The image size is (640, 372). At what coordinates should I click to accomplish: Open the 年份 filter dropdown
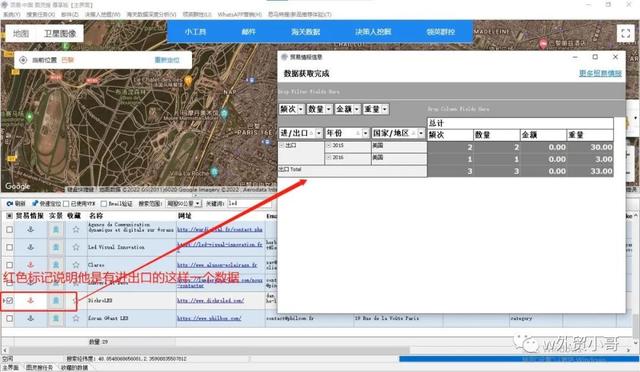click(365, 133)
